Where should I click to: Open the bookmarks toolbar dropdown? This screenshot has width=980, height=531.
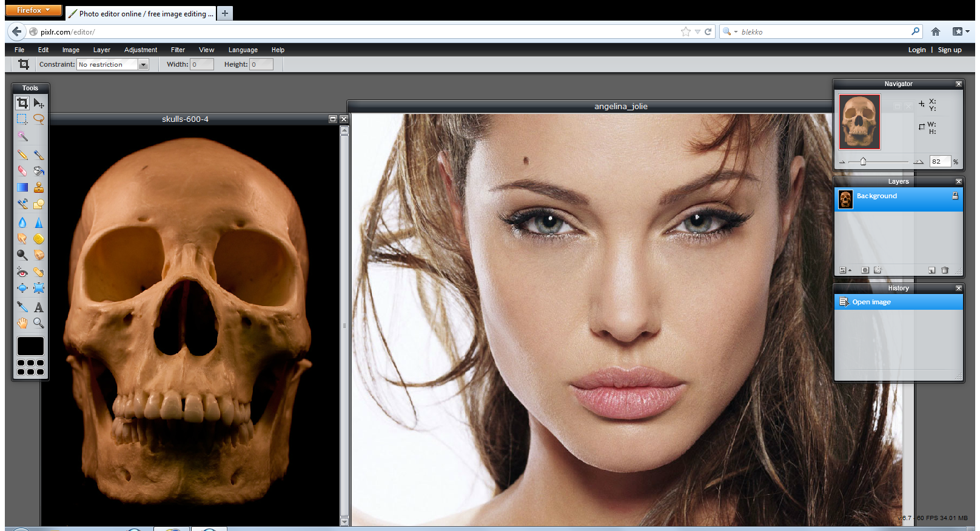coord(961,32)
